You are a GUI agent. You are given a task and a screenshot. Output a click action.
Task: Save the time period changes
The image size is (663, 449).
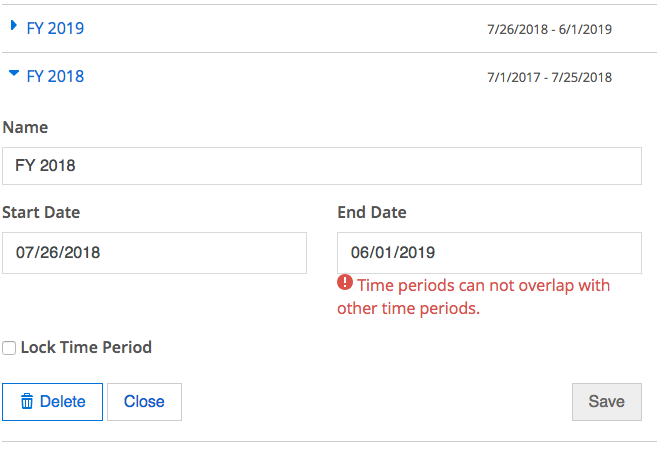click(x=607, y=402)
